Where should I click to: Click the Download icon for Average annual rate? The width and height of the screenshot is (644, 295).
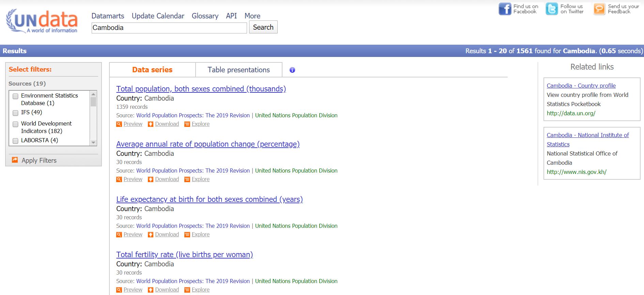click(x=151, y=179)
